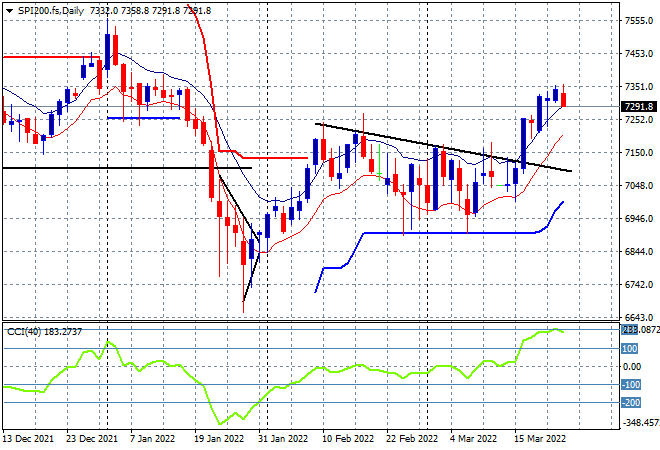
Task: Click the 22 Feb 2022 date label
Action: click(412, 439)
